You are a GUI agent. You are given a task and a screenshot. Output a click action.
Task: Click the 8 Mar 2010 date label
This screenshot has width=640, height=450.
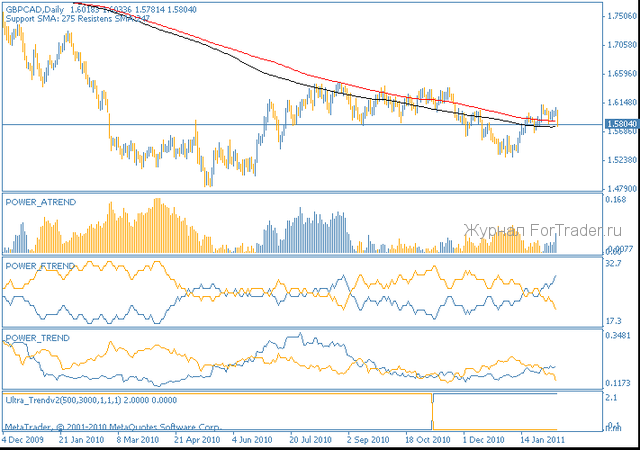click(x=138, y=440)
